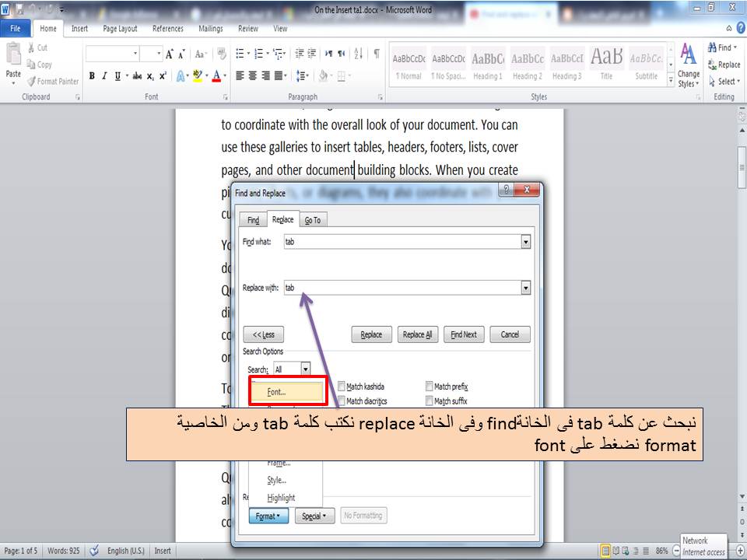This screenshot has height=560, width=747.
Task: Click the Clear Formatting icon
Action: tap(222, 54)
